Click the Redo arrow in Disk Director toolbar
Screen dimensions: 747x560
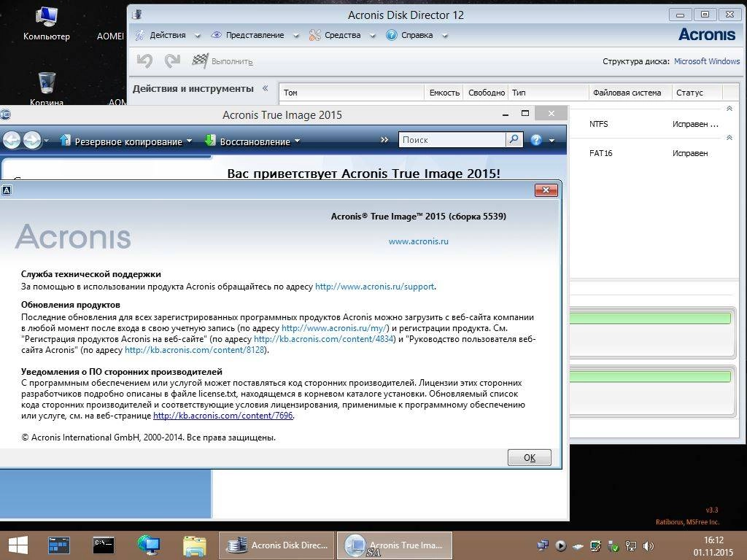[172, 61]
